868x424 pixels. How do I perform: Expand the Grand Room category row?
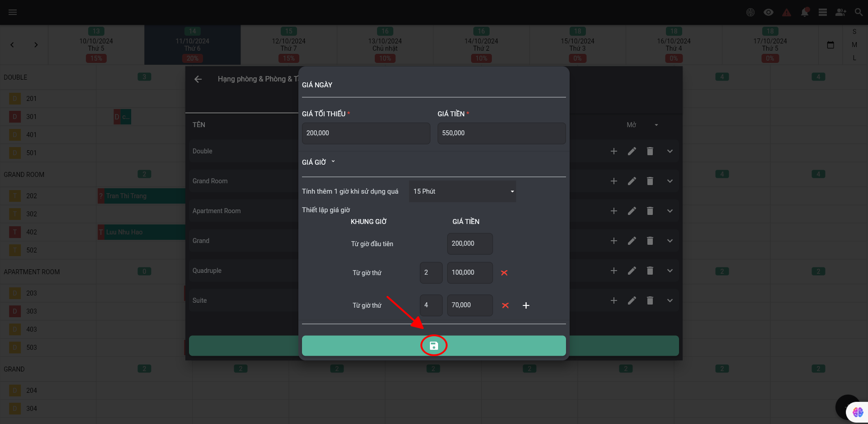pos(670,181)
